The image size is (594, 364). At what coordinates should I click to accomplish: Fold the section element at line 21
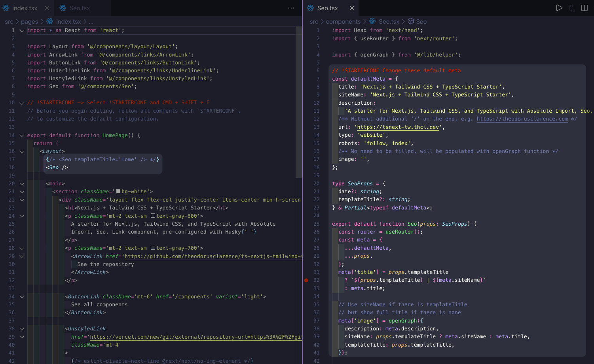point(22,192)
